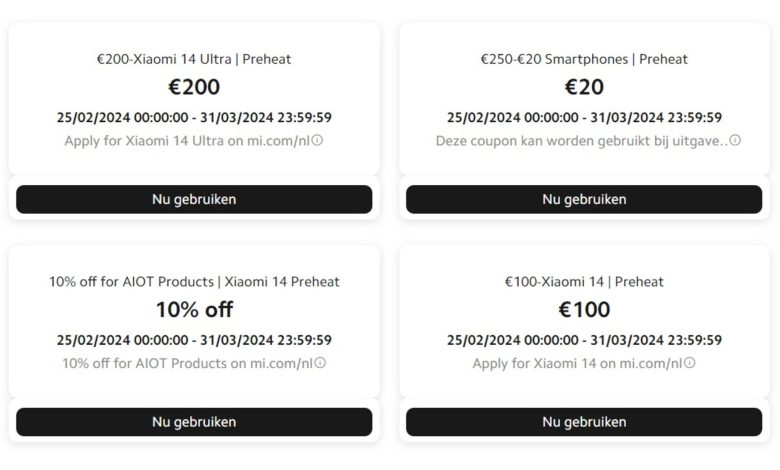Click '10% off for AIOT Products' coupon title
Screen dimensions: 780x470
(x=194, y=282)
